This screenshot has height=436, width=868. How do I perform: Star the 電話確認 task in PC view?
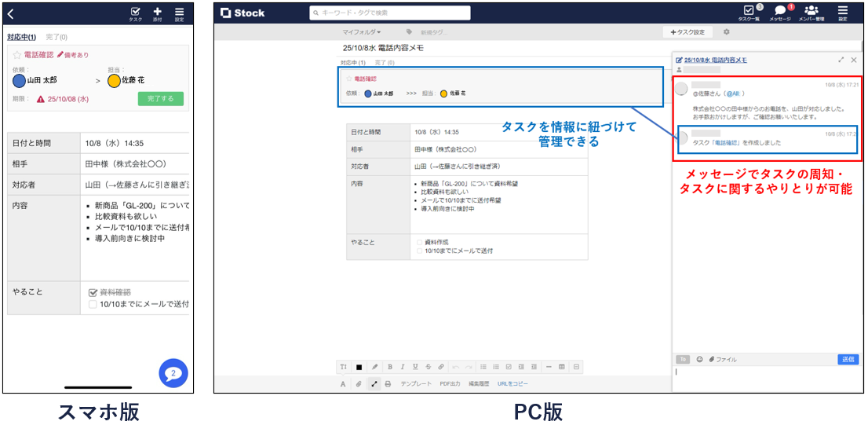coord(348,79)
